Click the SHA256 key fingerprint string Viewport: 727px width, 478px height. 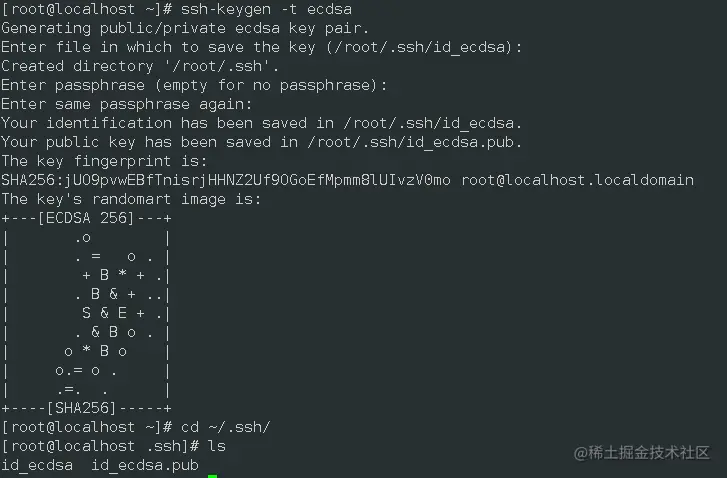coord(226,180)
